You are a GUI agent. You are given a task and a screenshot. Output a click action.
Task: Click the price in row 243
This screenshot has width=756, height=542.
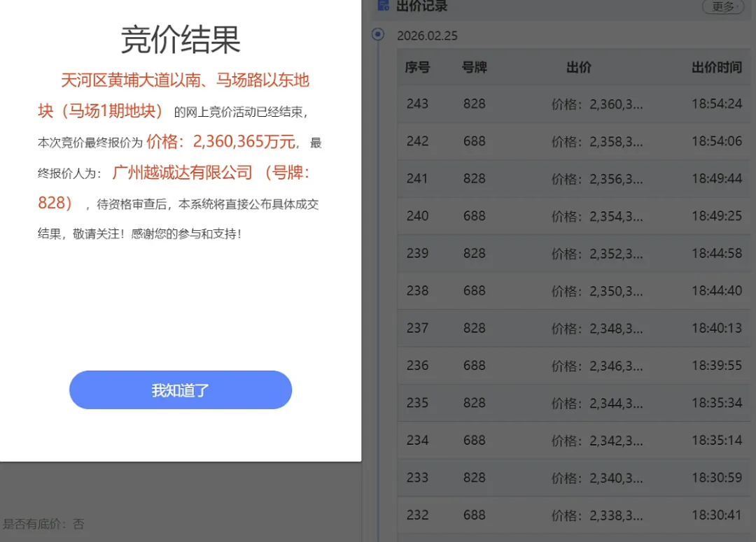(597, 104)
